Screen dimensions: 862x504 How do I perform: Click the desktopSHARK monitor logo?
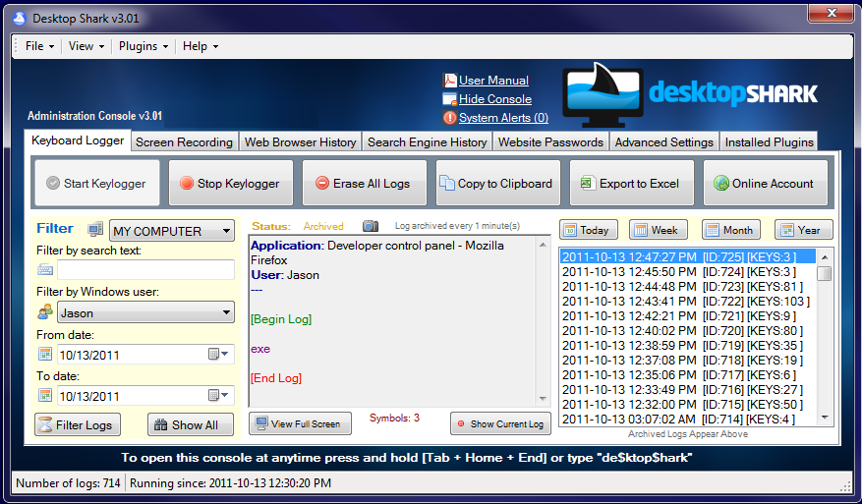(603, 94)
